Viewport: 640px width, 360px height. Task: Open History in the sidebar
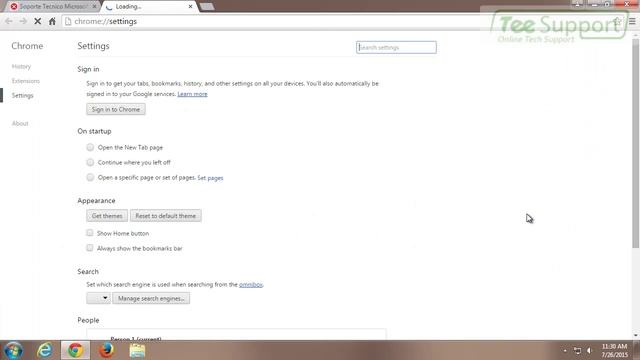click(21, 67)
